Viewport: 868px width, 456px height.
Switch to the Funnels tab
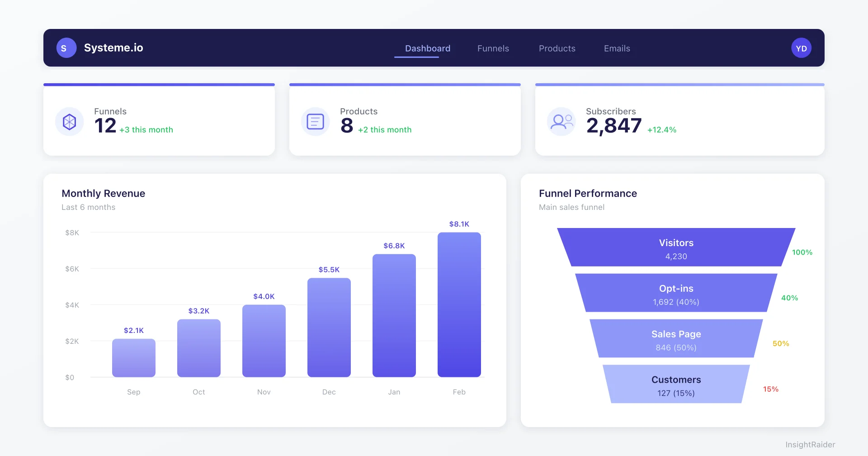[493, 48]
